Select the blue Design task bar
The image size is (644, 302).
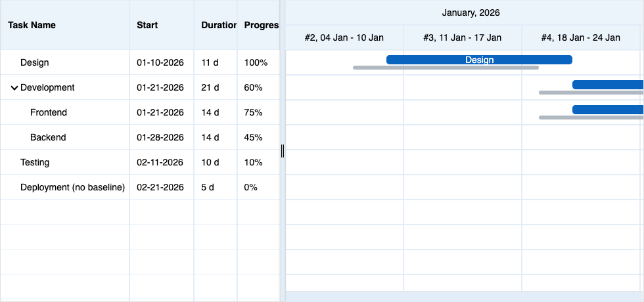click(479, 60)
